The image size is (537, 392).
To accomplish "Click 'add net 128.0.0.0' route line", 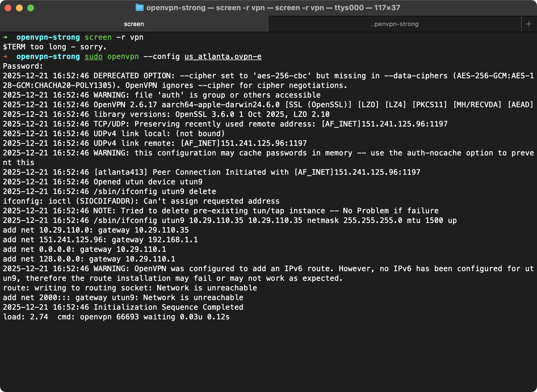I will (89, 259).
